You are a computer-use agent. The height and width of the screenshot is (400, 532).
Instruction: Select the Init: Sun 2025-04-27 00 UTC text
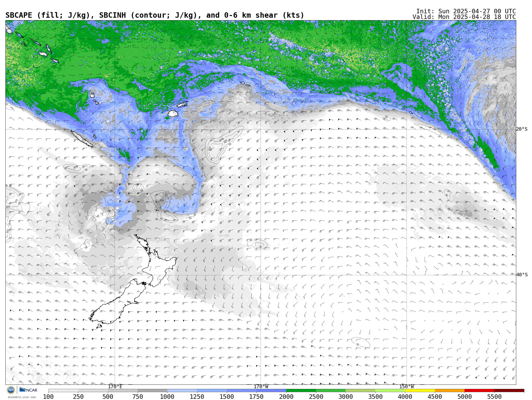click(x=466, y=11)
